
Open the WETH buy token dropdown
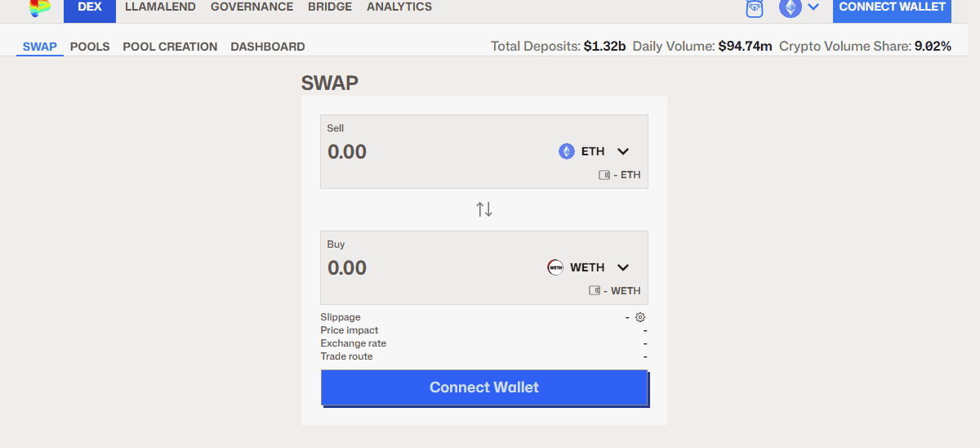coord(589,267)
